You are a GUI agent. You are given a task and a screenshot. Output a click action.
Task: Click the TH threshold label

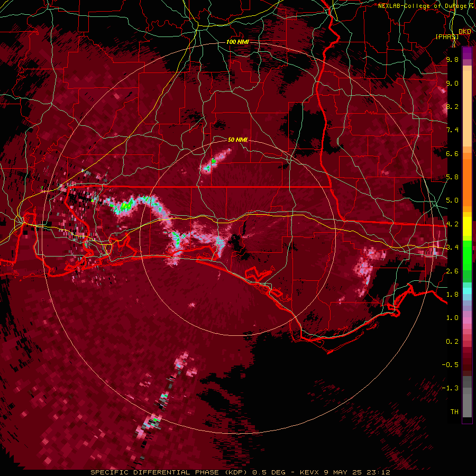[454, 412]
